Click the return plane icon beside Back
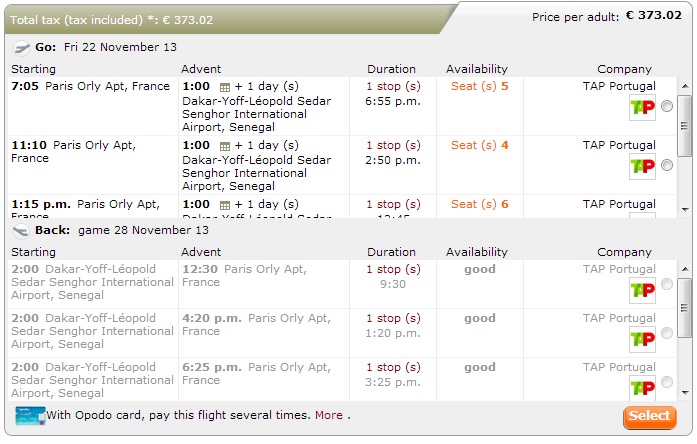Image resolution: width=697 pixels, height=444 pixels. point(21,231)
